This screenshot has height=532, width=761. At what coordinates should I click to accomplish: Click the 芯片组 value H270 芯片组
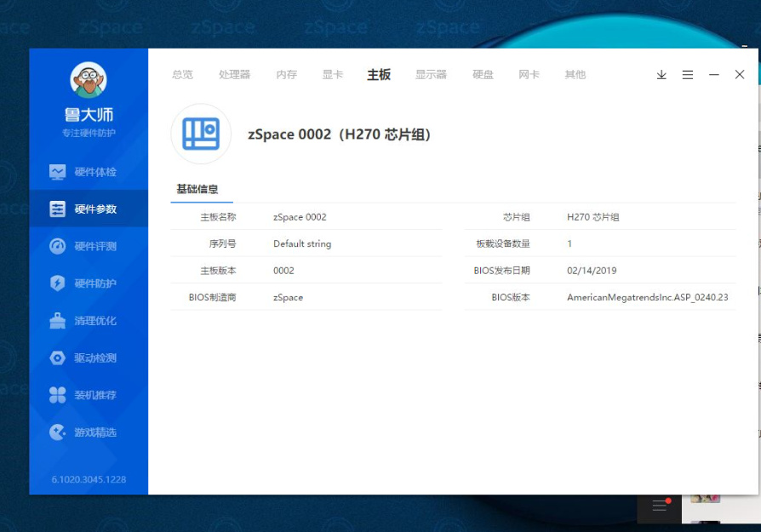tap(593, 217)
